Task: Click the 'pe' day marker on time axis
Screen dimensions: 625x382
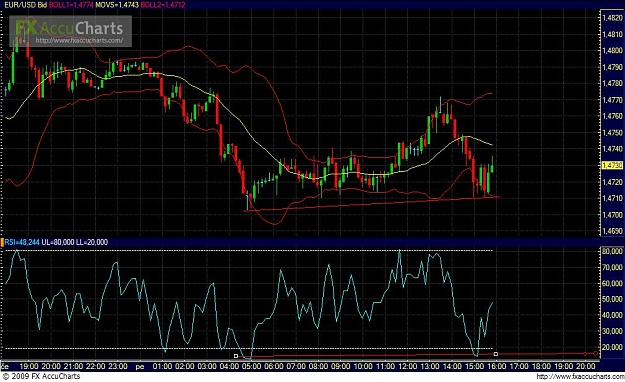Action: click(140, 366)
